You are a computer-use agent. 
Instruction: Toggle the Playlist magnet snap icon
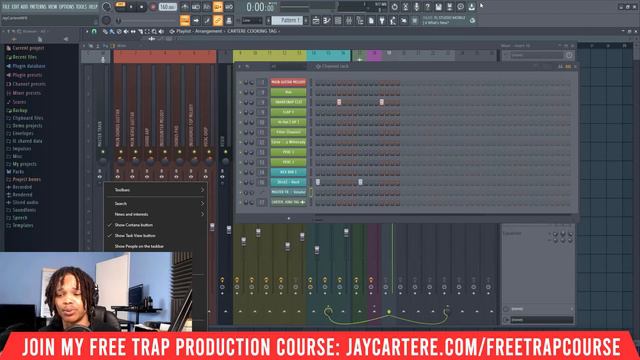click(x=94, y=31)
